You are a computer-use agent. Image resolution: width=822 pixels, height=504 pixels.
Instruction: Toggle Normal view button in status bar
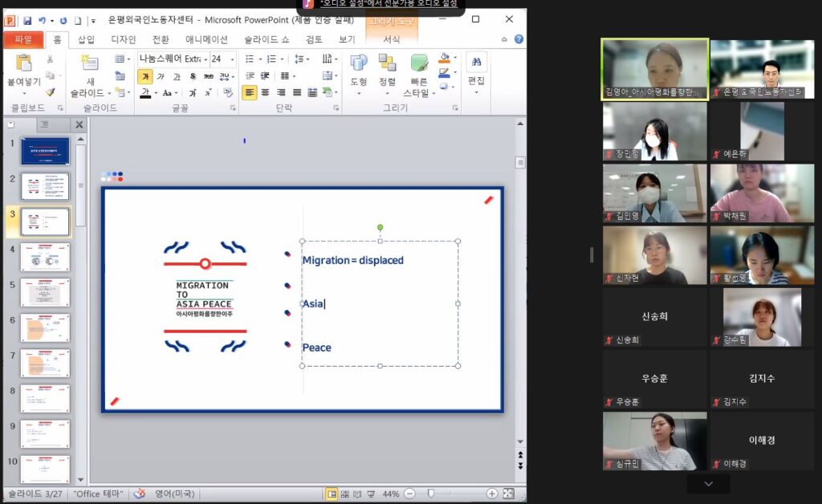coord(332,494)
